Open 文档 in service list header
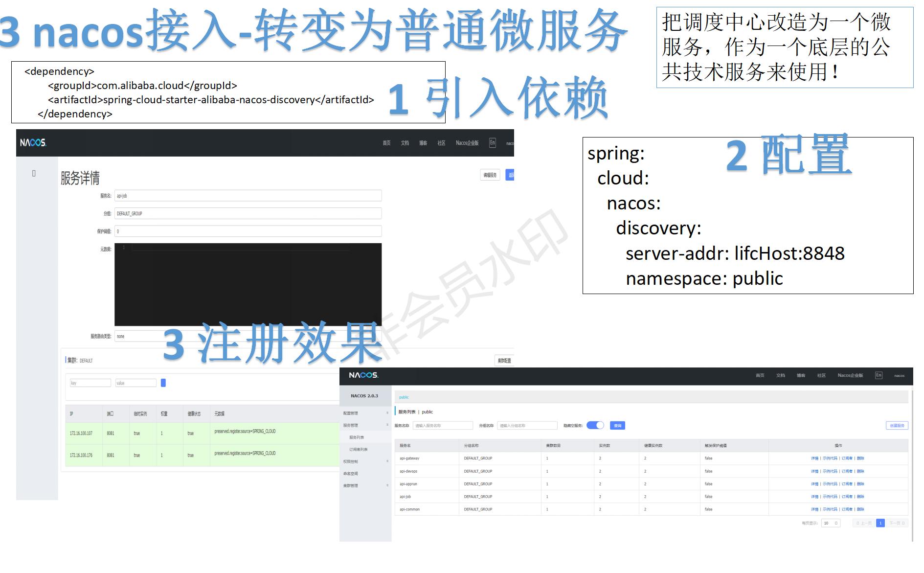The height and width of the screenshot is (573, 924). point(780,375)
